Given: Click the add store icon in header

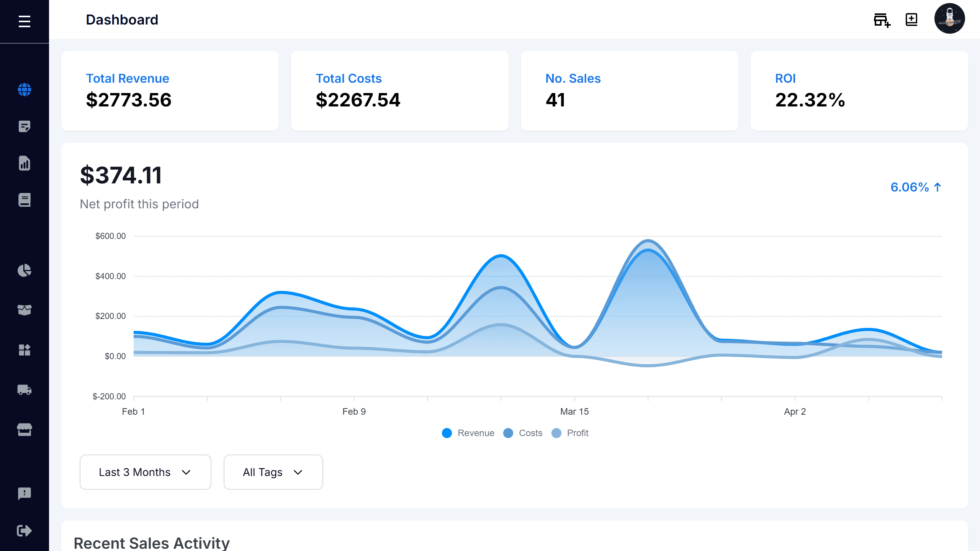Looking at the screenshot, I should point(882,20).
